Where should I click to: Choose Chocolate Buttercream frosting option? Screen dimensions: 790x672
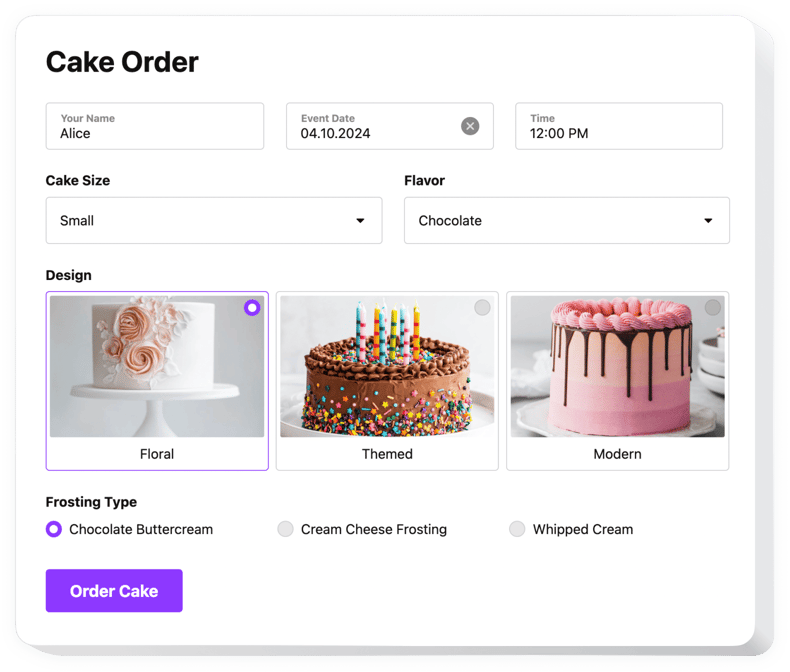54,529
